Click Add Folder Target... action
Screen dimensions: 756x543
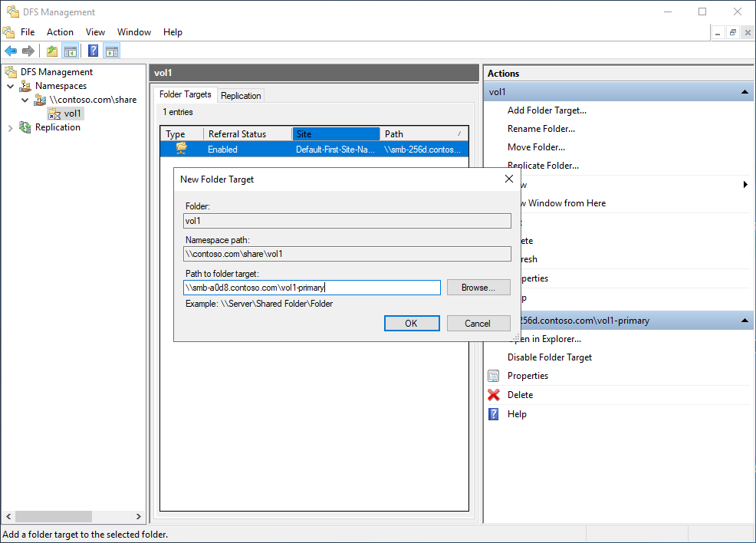coord(547,110)
